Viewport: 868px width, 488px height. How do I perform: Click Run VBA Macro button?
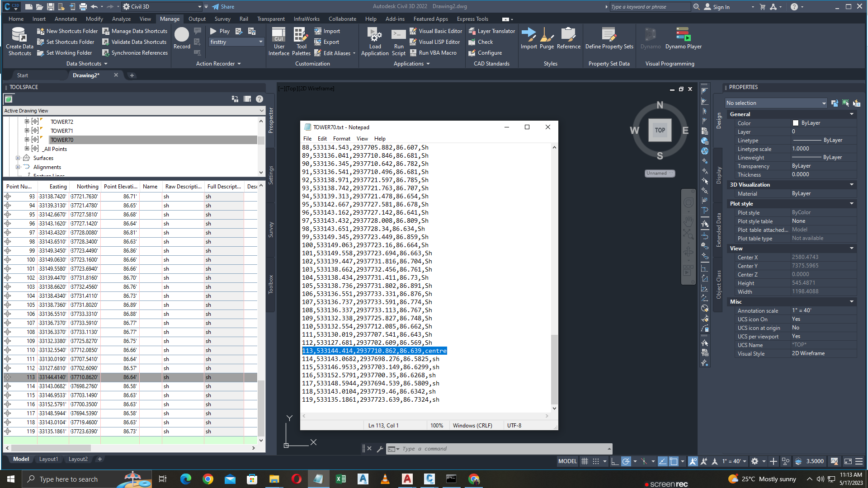433,53
